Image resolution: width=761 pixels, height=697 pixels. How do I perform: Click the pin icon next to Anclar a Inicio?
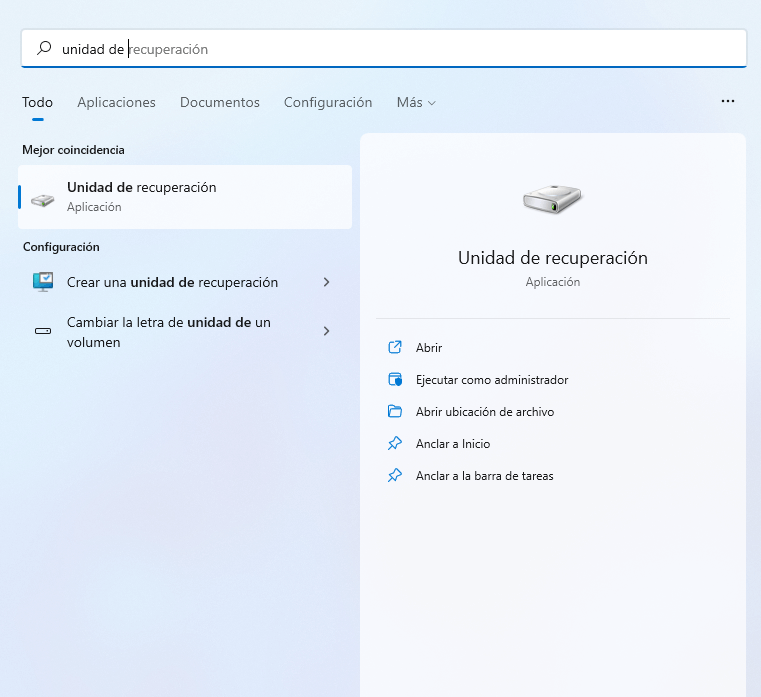click(x=395, y=444)
